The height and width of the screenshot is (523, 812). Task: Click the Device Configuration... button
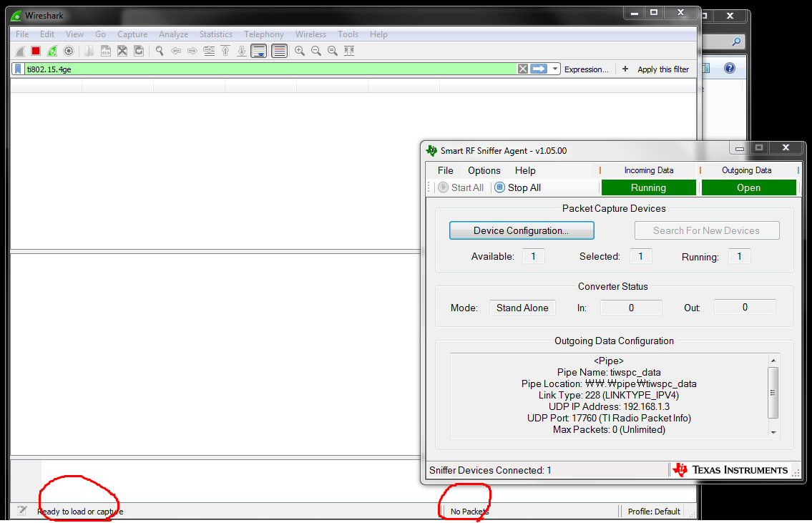pyautogui.click(x=522, y=230)
